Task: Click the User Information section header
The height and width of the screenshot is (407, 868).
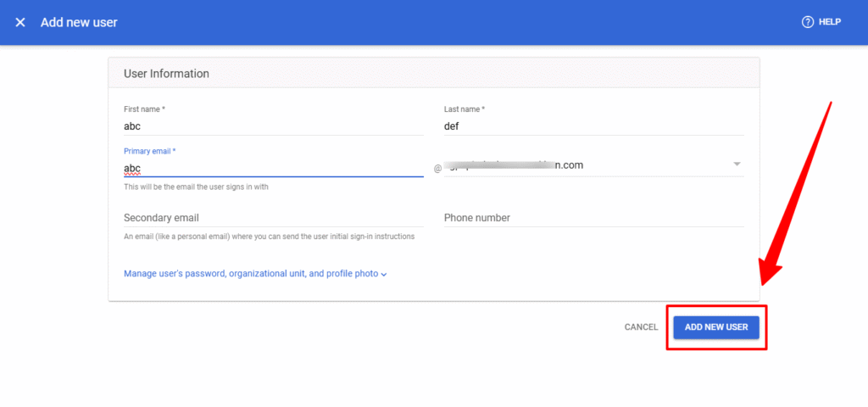Action: click(167, 74)
